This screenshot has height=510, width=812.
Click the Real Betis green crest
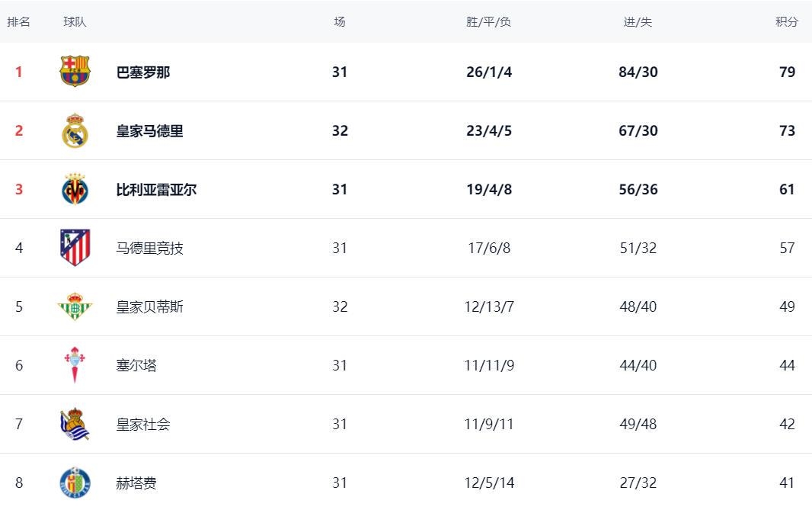pos(75,306)
